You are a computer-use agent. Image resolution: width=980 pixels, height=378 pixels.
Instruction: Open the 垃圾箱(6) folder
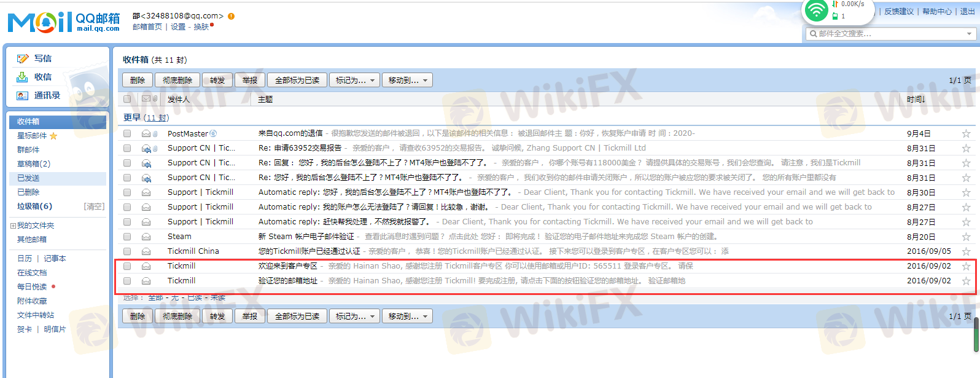(x=35, y=207)
